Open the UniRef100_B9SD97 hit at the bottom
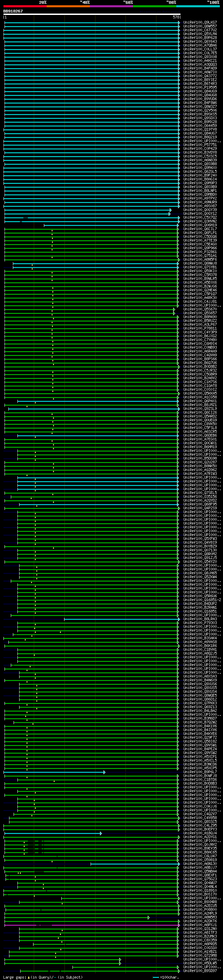This screenshot has width=223, height=980. [x=200, y=971]
